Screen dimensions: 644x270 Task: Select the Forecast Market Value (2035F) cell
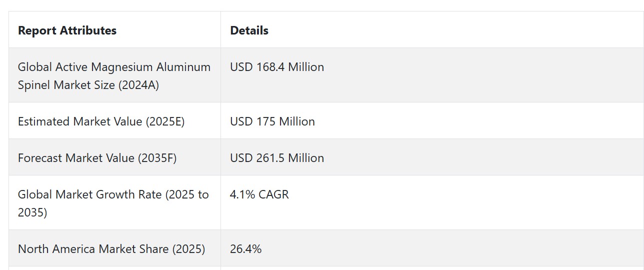tap(114, 157)
